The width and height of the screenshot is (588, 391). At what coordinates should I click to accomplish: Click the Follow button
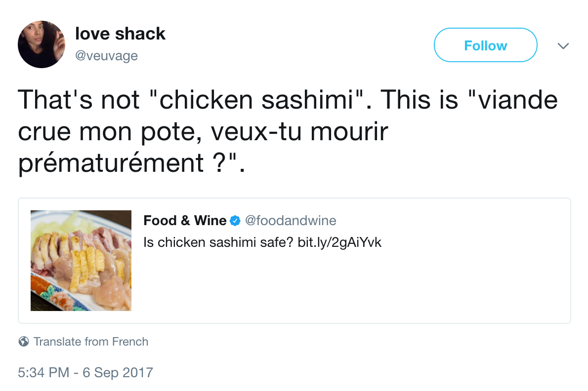pyautogui.click(x=485, y=45)
